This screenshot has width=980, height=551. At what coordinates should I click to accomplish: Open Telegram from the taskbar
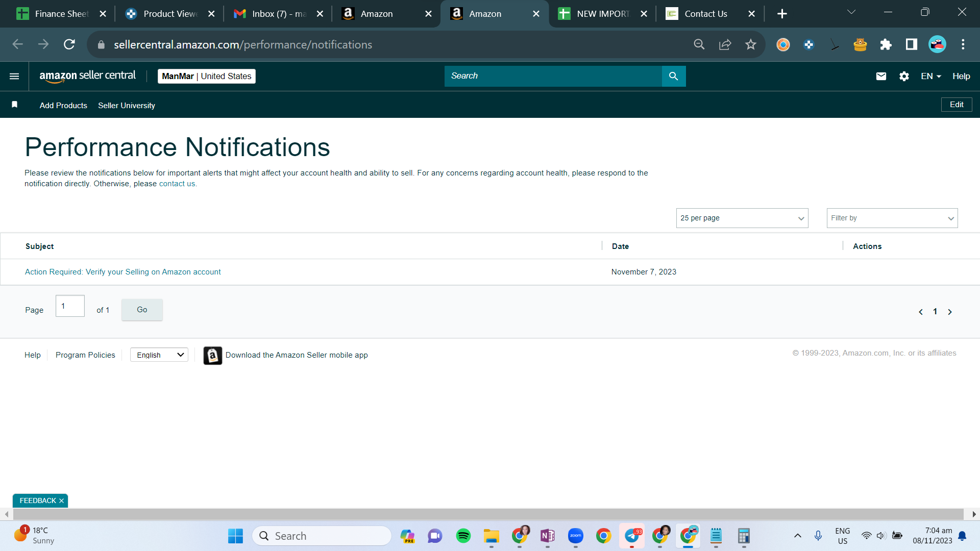pos(632,536)
